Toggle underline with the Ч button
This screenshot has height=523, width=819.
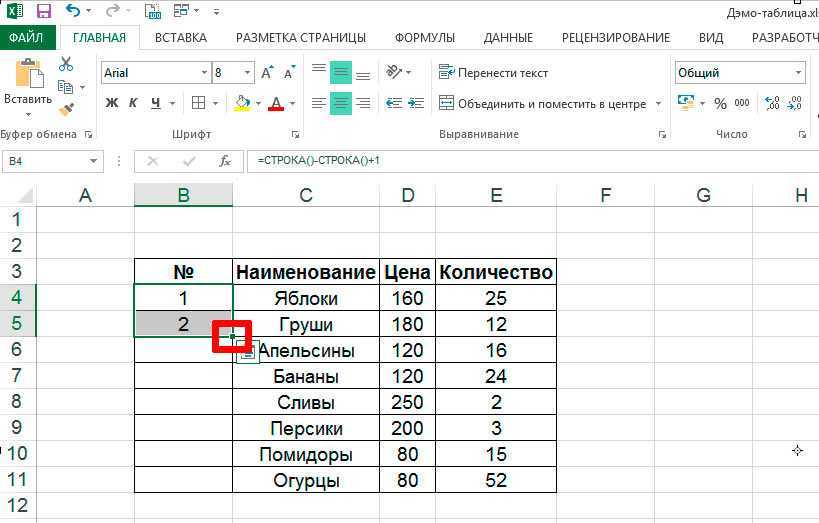click(x=156, y=103)
